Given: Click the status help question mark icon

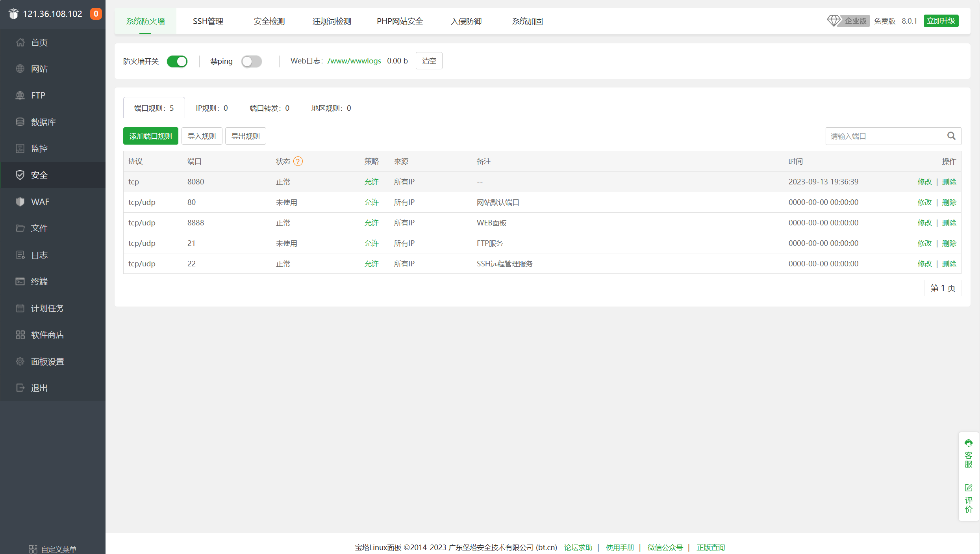Looking at the screenshot, I should pos(298,161).
